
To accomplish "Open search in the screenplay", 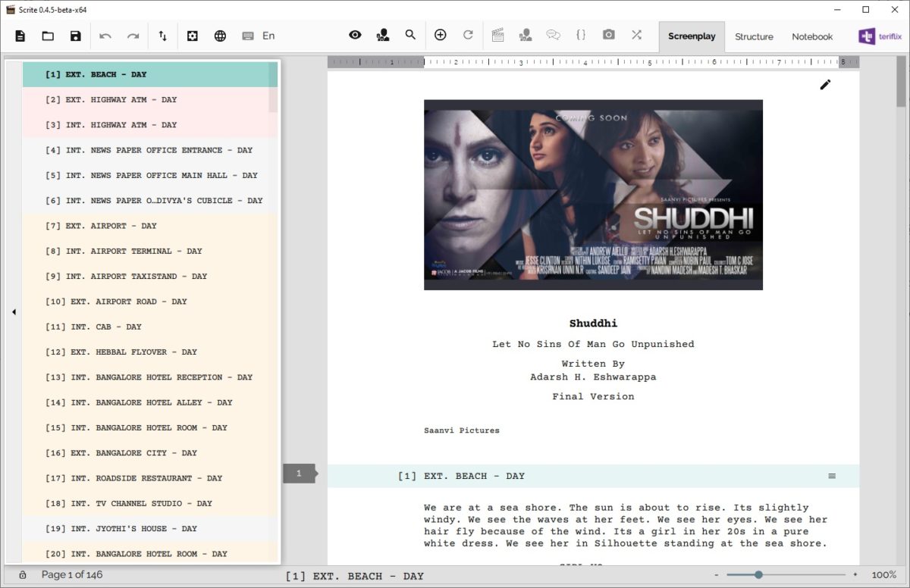I will click(x=410, y=36).
